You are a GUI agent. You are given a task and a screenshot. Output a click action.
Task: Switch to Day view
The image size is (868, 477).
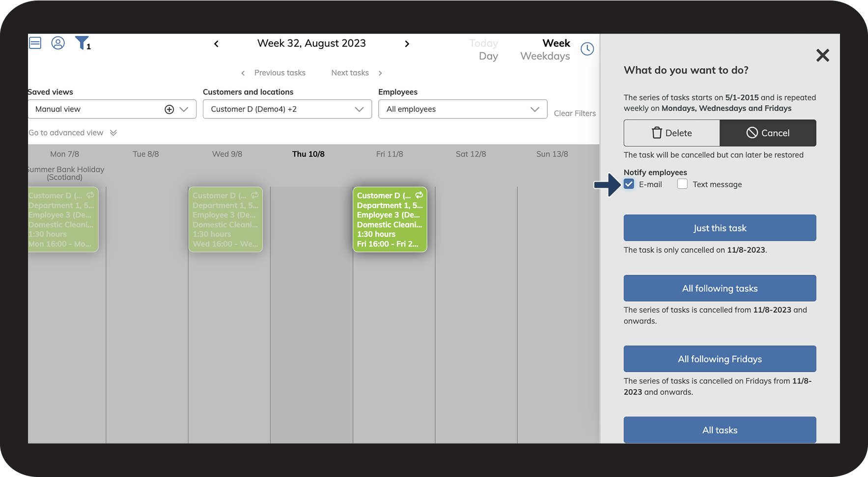[x=488, y=56]
